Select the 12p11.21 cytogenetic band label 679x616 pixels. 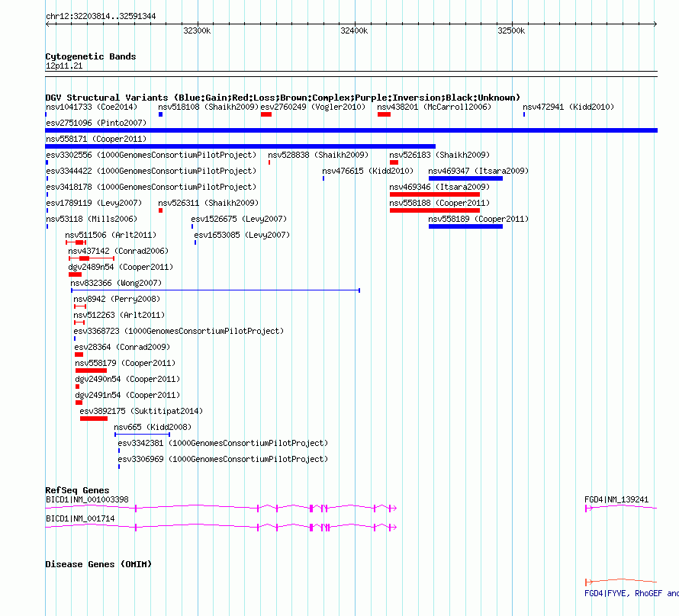64,66
